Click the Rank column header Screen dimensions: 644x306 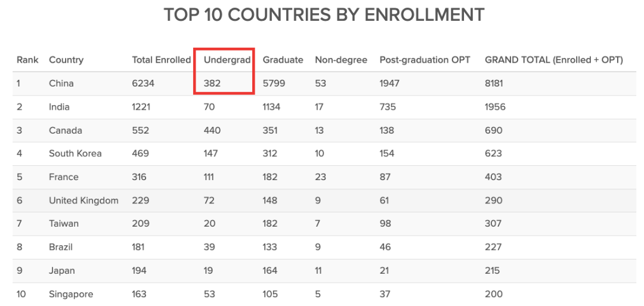coord(27,60)
